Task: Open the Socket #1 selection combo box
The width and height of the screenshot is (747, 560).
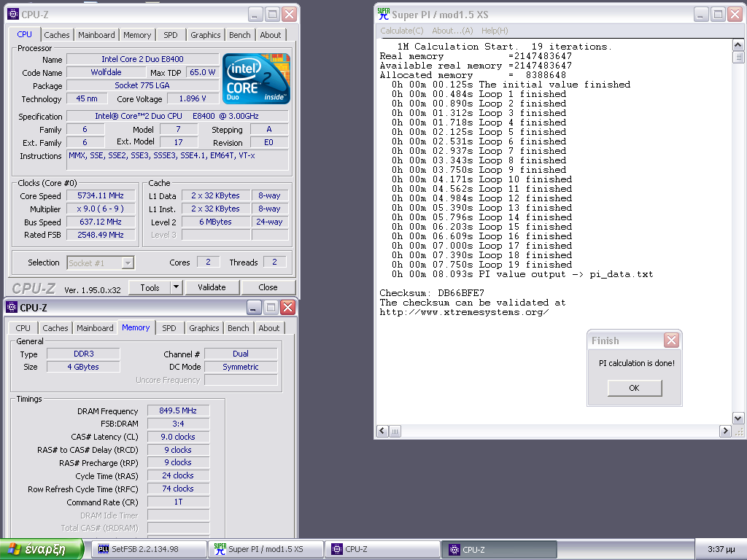Action: (x=101, y=262)
